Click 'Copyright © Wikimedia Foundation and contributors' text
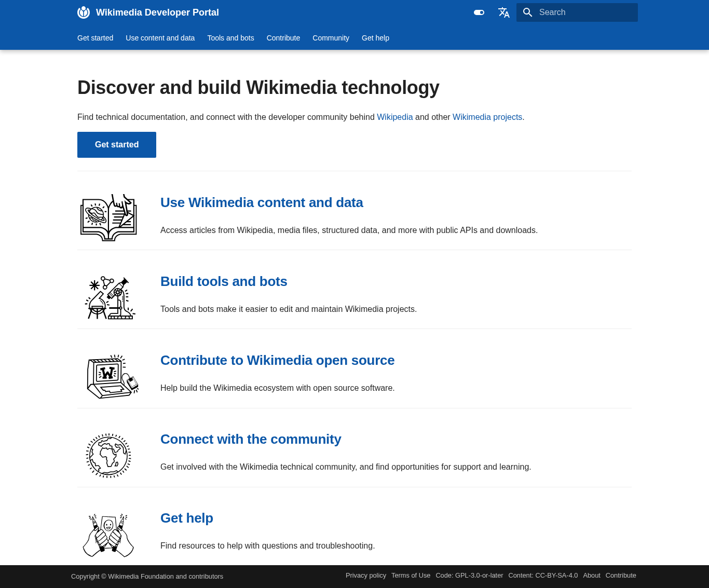Screen dimensions: 709x588 coord(147,577)
